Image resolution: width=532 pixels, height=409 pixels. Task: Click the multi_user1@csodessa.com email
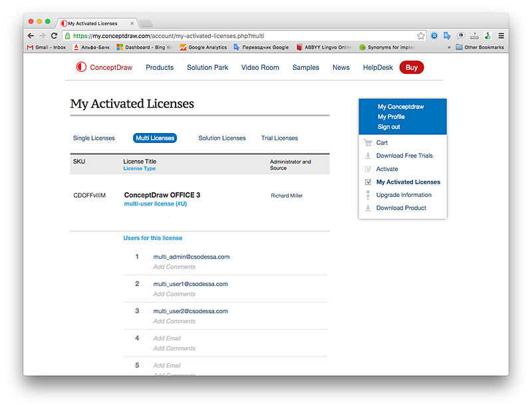190,284
